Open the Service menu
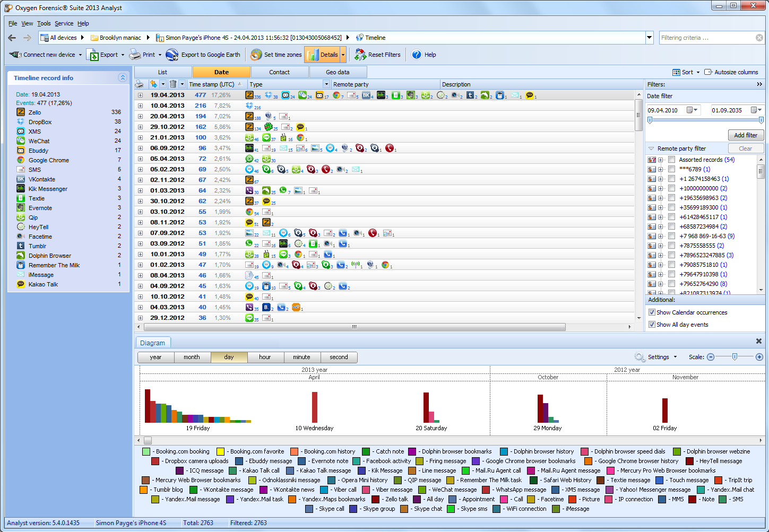 (64, 23)
